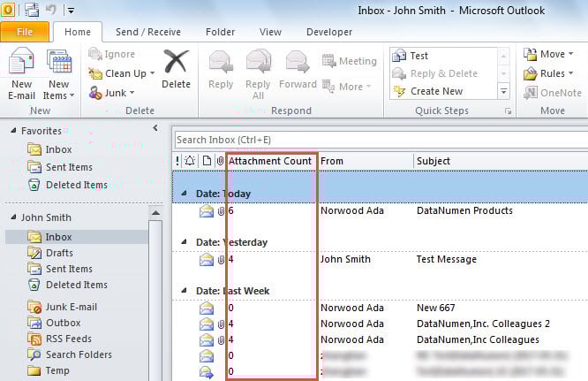Screen dimensions: 588x381
Task: Collapse the Favorites section
Action: [13, 131]
